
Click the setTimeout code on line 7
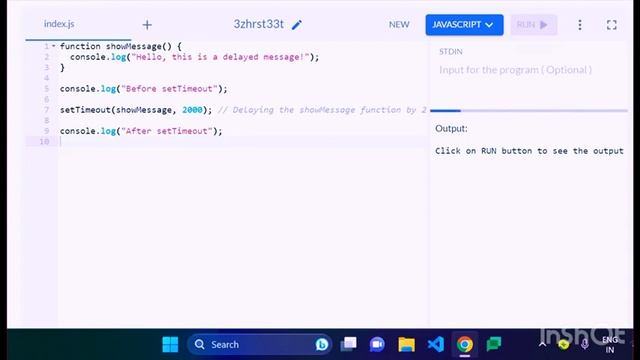[136, 110]
